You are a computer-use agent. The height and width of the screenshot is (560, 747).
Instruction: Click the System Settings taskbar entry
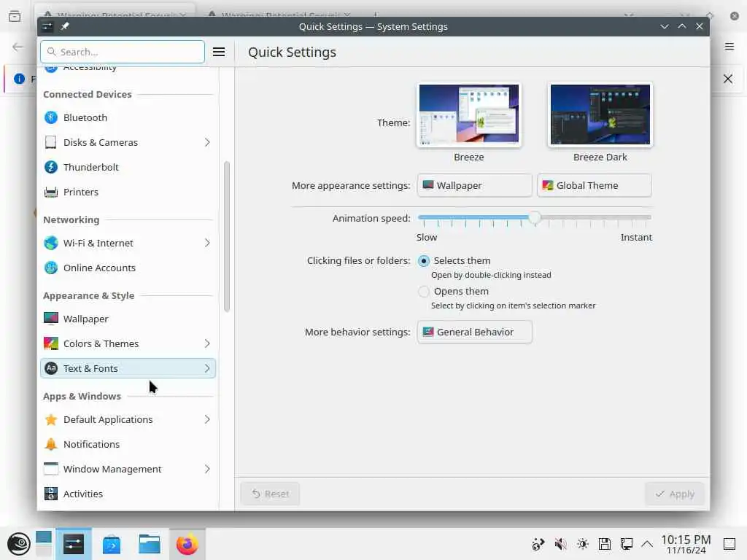click(x=74, y=544)
